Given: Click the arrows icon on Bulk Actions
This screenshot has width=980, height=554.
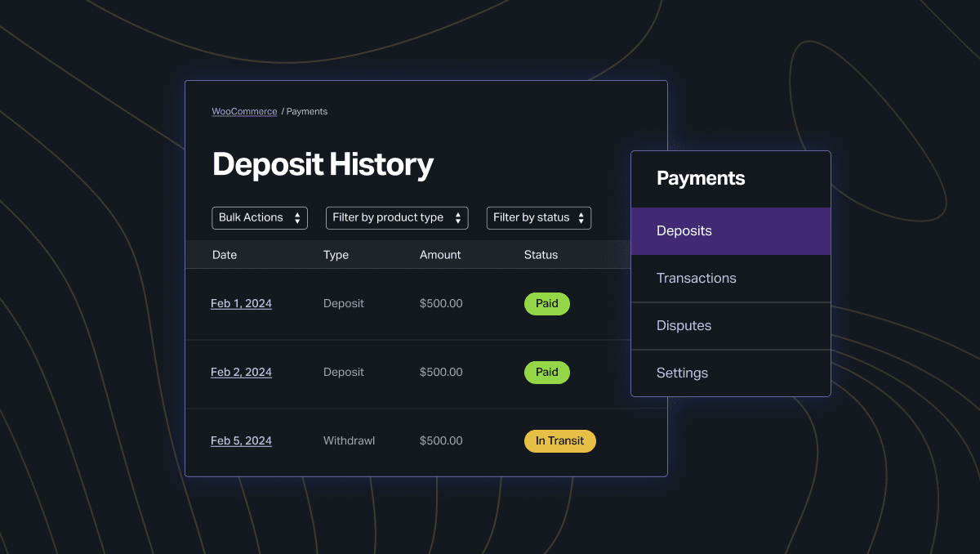Looking at the screenshot, I should (x=297, y=218).
